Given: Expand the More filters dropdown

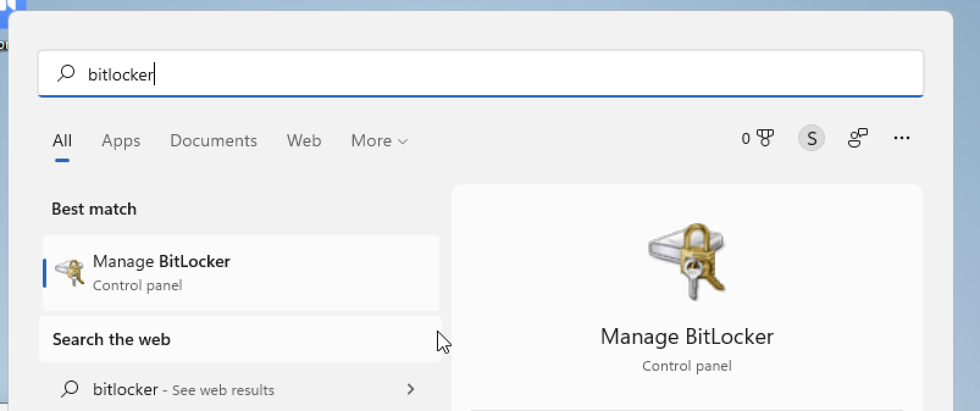Looking at the screenshot, I should 379,141.
